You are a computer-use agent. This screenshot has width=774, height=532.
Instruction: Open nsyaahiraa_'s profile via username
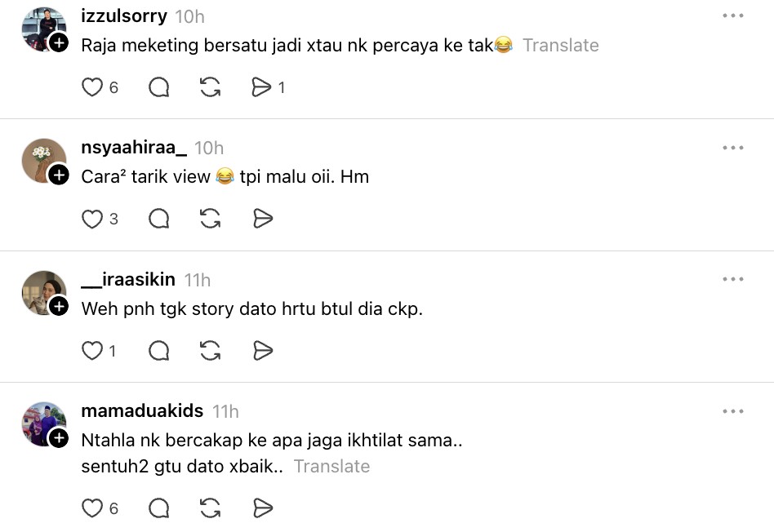[134, 148]
